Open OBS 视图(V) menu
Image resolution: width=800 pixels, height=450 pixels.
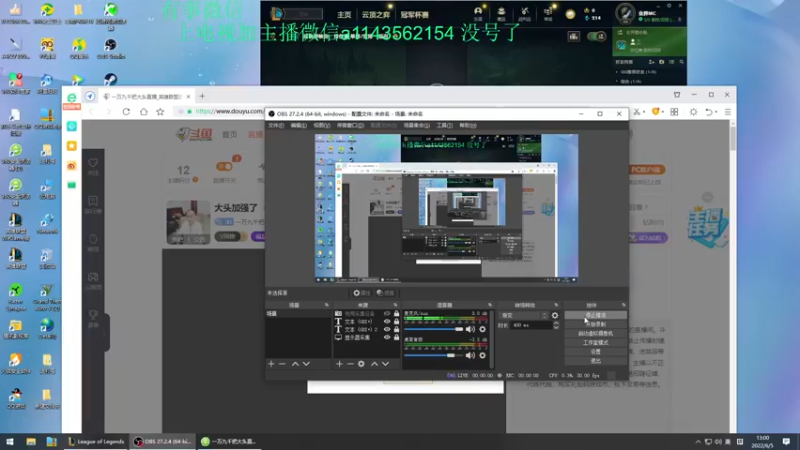(321, 126)
